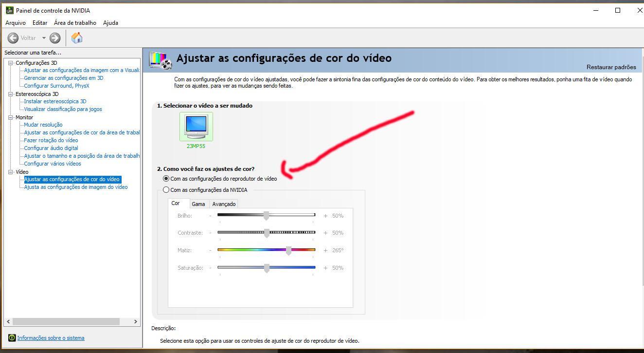The width and height of the screenshot is (644, 353).
Task: Click the Forward arrow button
Action: (55, 38)
